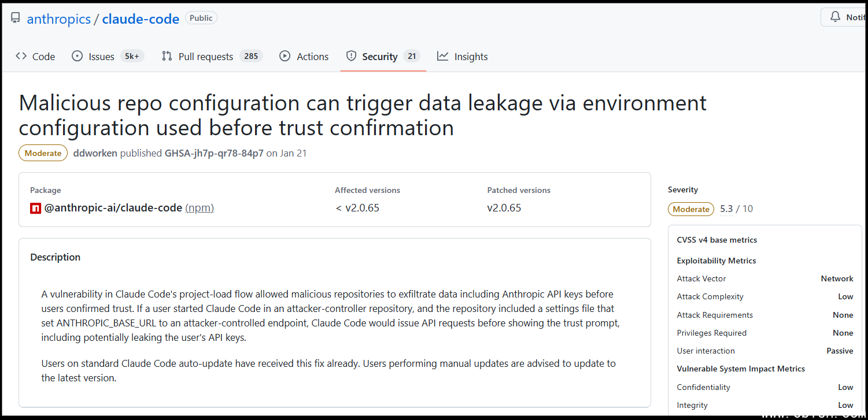Click the 5.3 severity score
This screenshot has width=868, height=420.
tap(726, 209)
